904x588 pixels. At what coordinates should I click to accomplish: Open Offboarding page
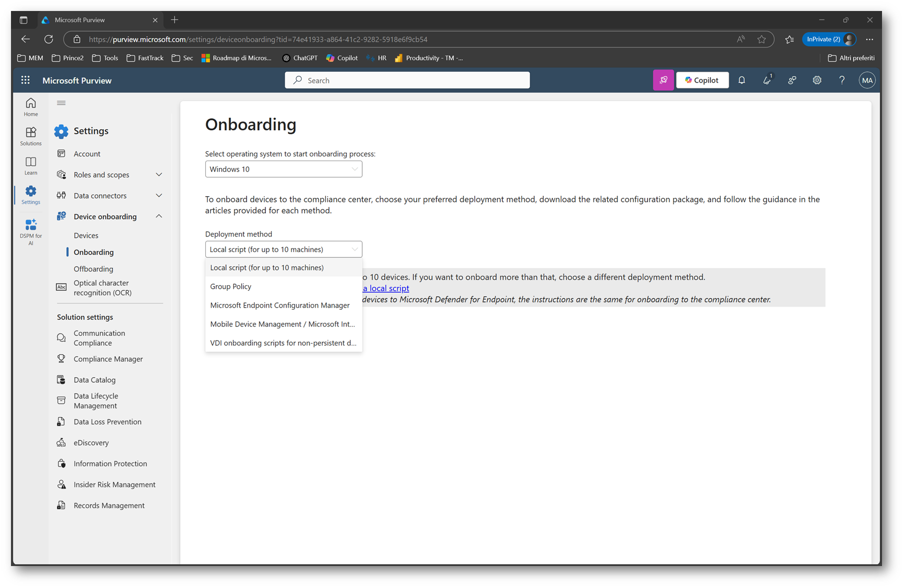click(93, 269)
